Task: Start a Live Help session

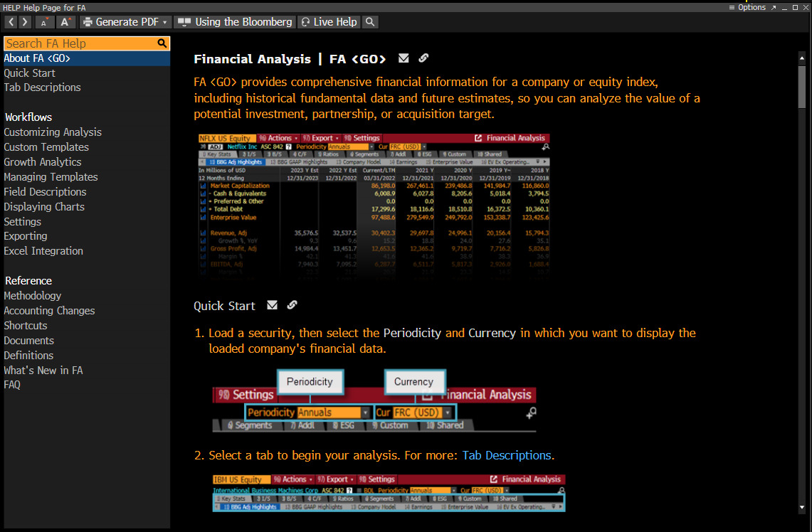Action: coord(329,22)
